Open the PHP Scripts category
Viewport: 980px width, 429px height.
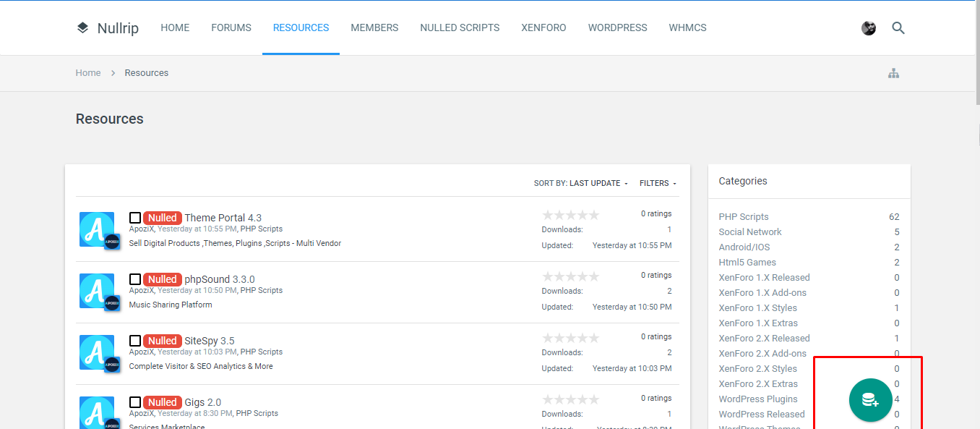744,217
